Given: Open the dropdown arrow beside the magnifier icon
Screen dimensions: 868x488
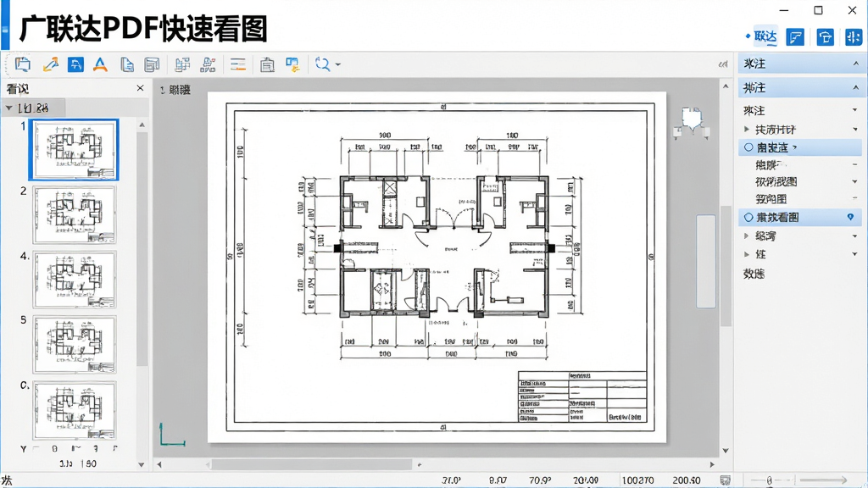Looking at the screenshot, I should coord(337,64).
